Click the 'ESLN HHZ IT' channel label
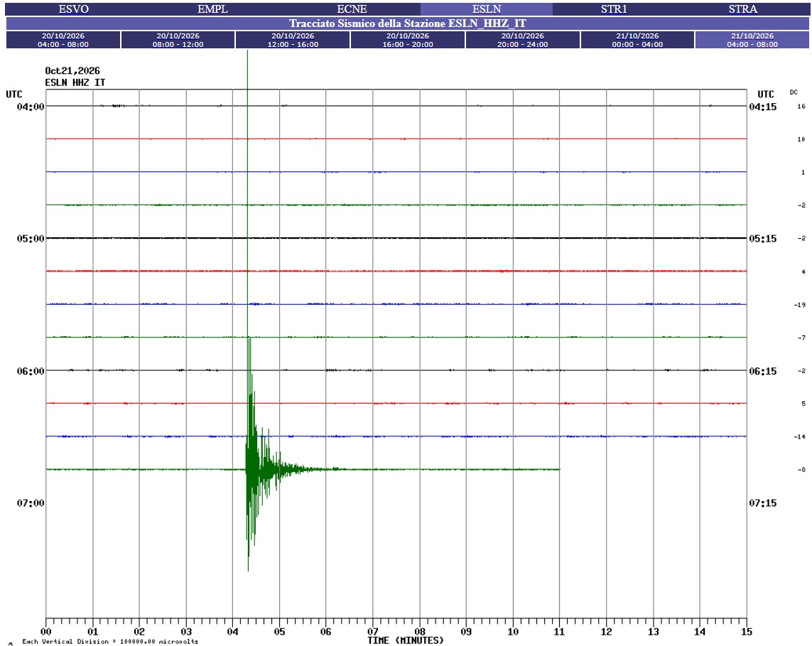 pyautogui.click(x=75, y=83)
